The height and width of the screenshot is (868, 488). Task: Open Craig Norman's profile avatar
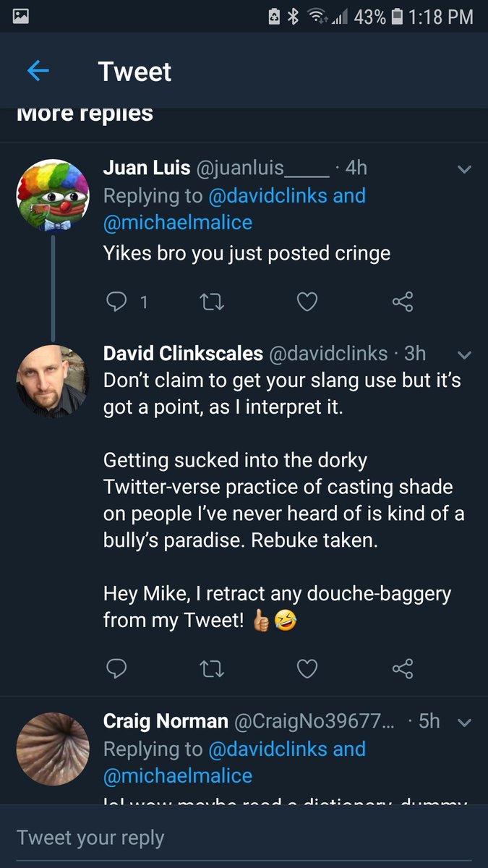[52, 749]
